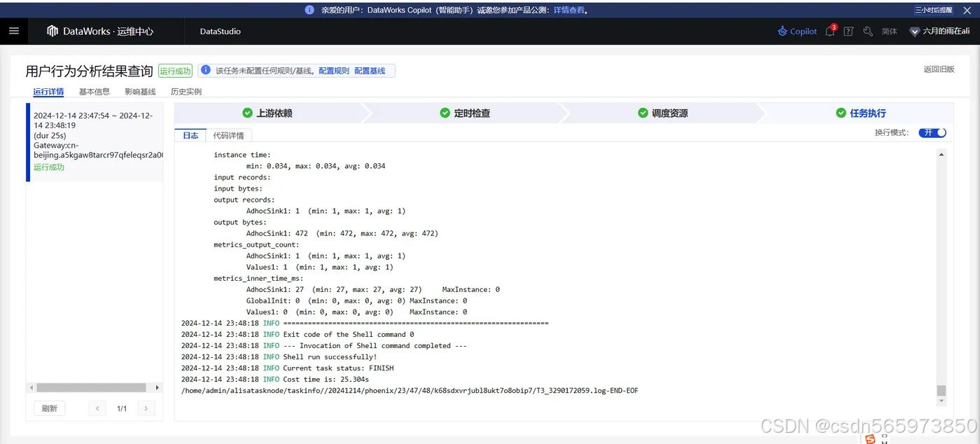This screenshot has height=444, width=980.
Task: Open the DataWorks Copilot assistant
Action: pyautogui.click(x=797, y=31)
